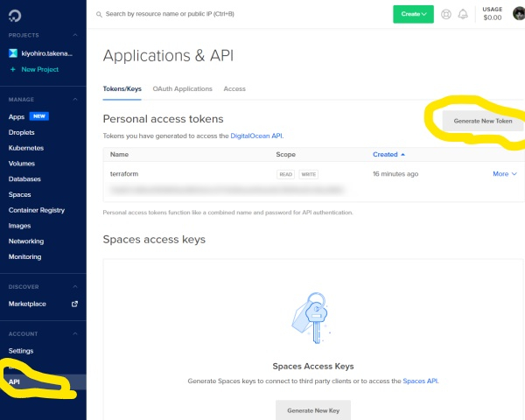This screenshot has height=420, width=525.
Task: Open Marketplace in the sidebar
Action: pos(27,304)
